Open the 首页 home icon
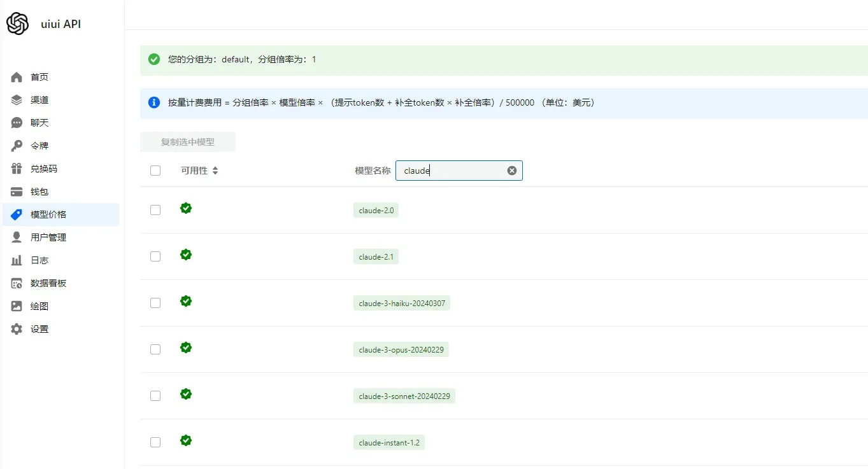This screenshot has width=868, height=469. [17, 77]
